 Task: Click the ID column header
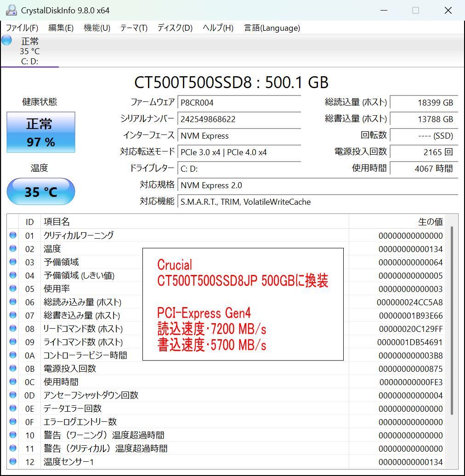pyautogui.click(x=29, y=222)
